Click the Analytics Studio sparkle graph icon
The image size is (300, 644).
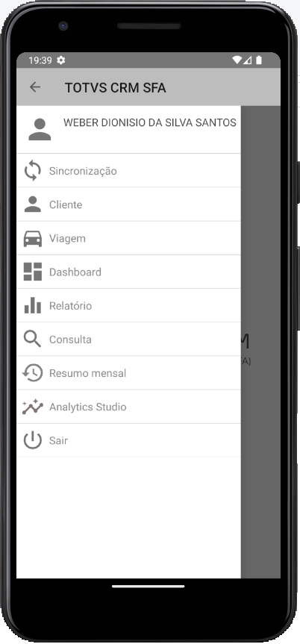coord(33,407)
